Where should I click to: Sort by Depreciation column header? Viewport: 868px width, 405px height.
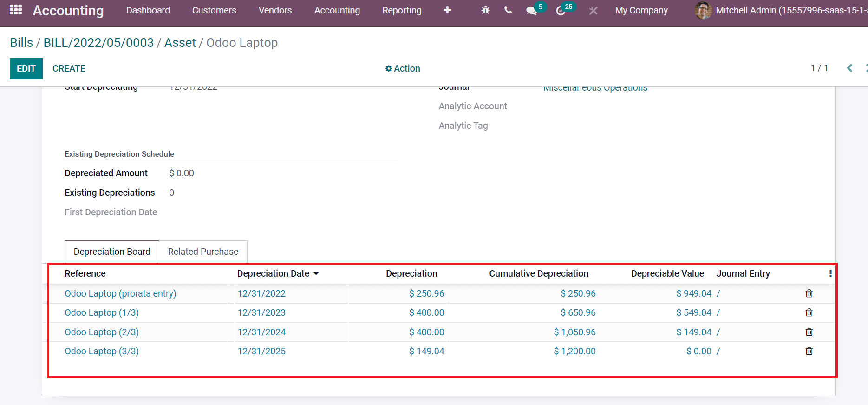(411, 273)
